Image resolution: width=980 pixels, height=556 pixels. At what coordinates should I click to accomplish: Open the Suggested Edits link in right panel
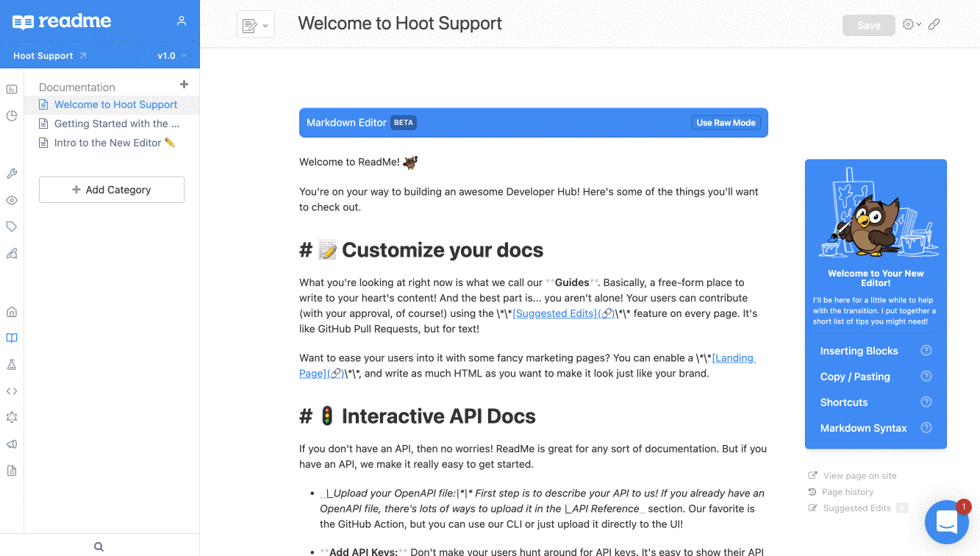(x=857, y=508)
